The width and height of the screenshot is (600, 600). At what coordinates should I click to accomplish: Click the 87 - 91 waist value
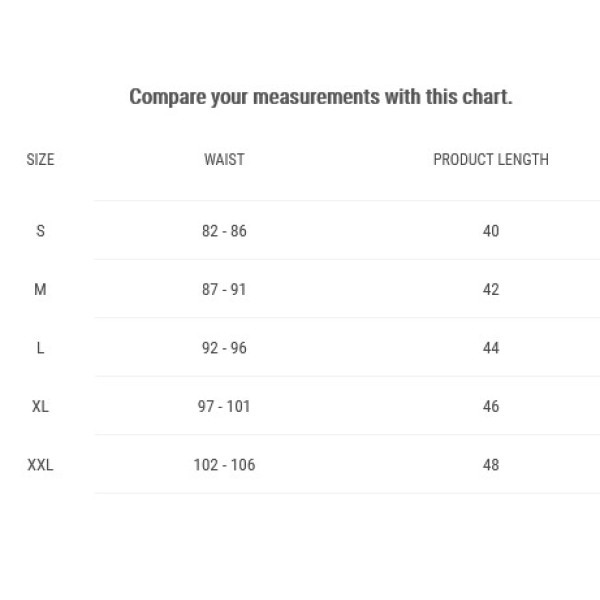pyautogui.click(x=224, y=289)
